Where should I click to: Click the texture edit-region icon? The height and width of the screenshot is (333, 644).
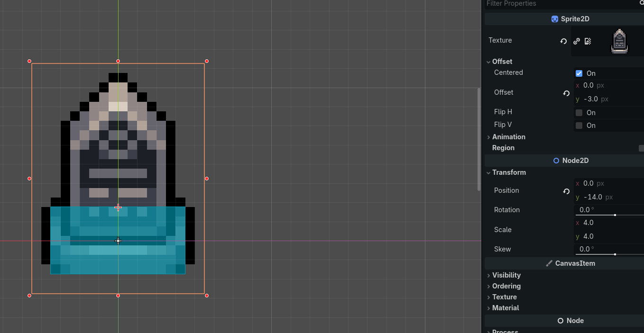coord(588,41)
